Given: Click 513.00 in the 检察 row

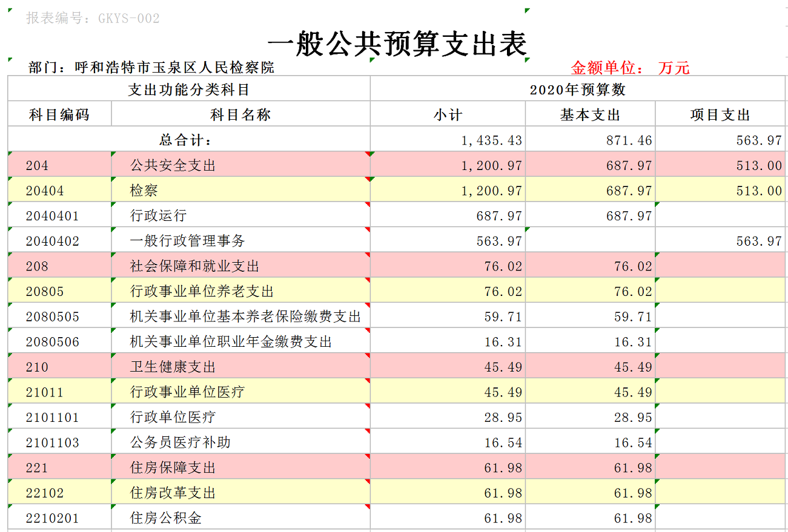Looking at the screenshot, I should point(760,191).
